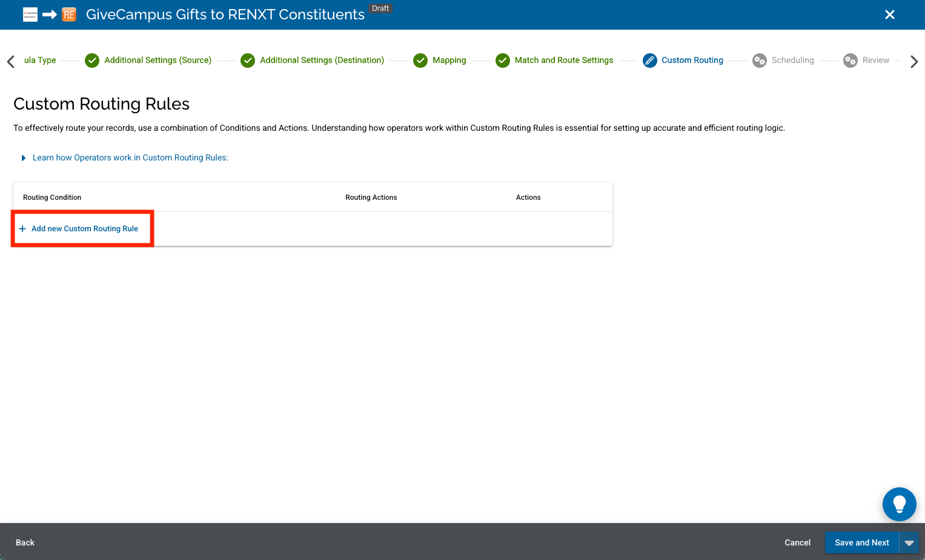Viewport: 925px width, 560px height.
Task: Click the Save and Next button
Action: 862,542
